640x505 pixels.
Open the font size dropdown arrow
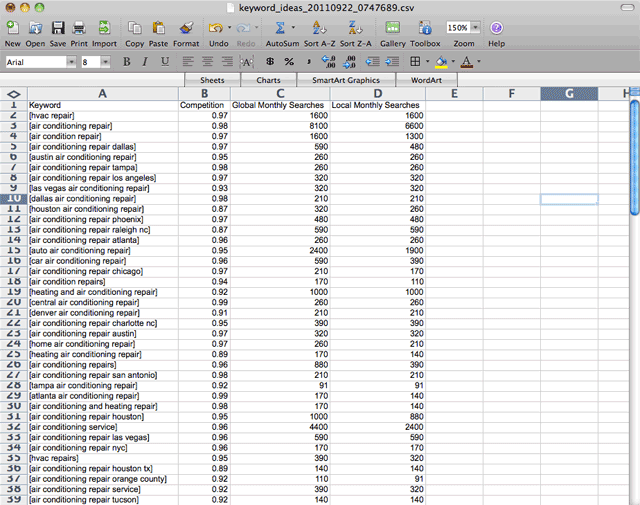click(x=105, y=62)
